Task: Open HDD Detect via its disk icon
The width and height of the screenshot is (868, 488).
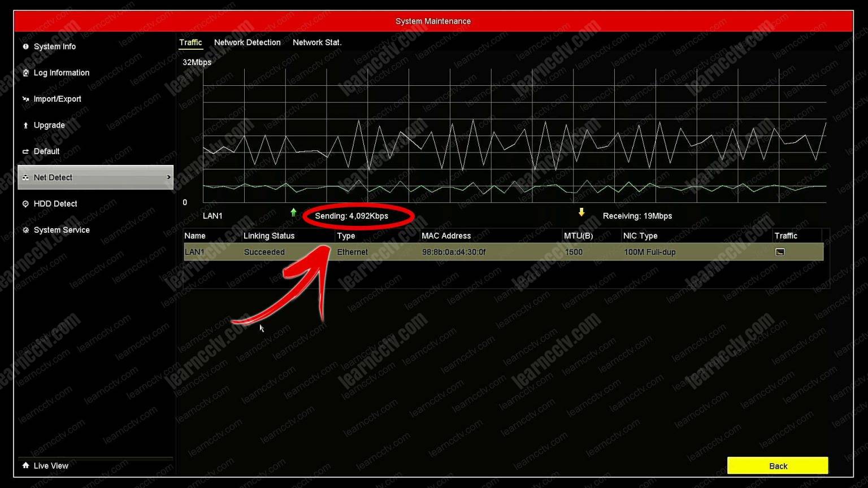Action: point(25,203)
